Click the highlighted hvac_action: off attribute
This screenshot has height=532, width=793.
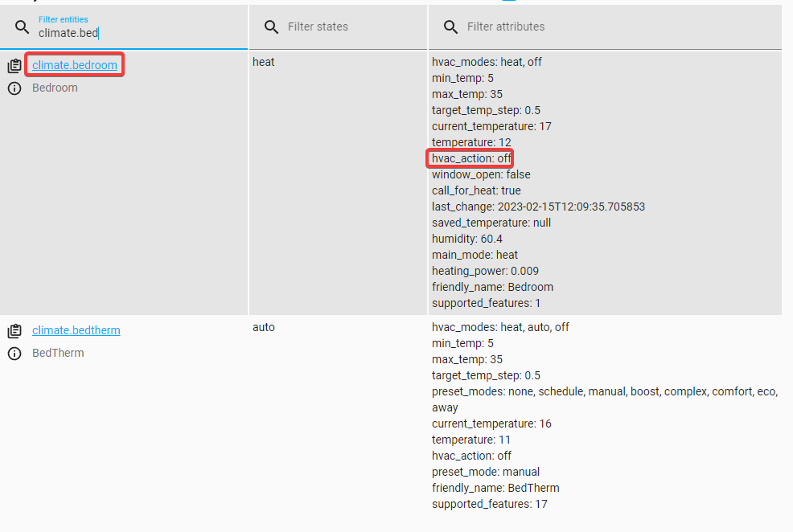click(470, 158)
